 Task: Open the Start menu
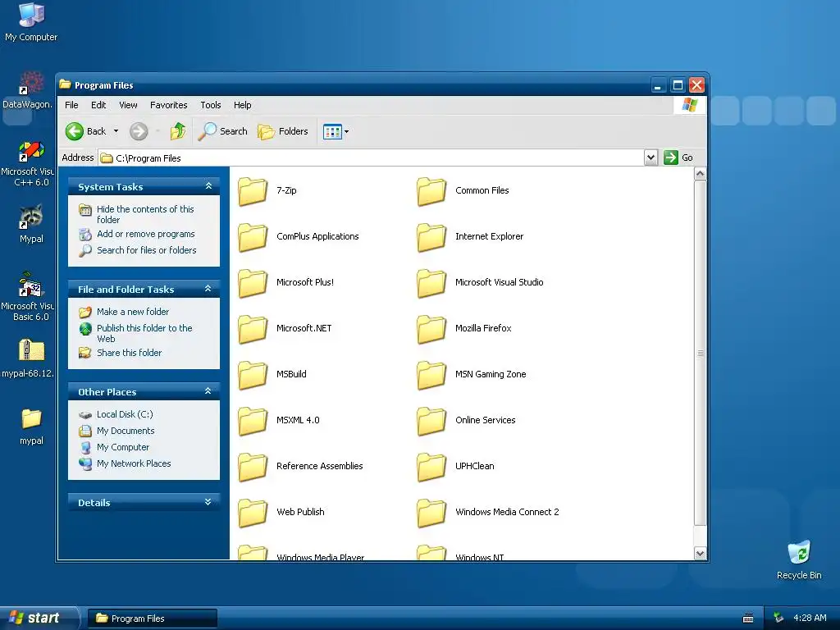pos(39,618)
